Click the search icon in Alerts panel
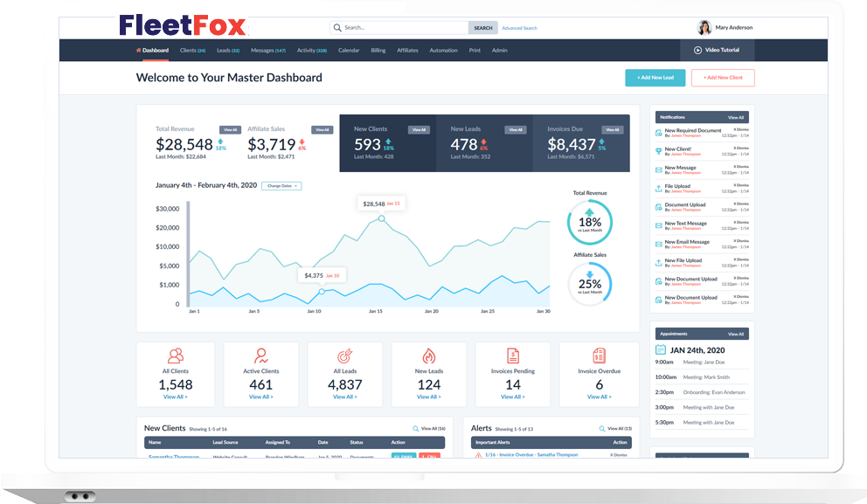The width and height of the screenshot is (867, 504). [602, 429]
